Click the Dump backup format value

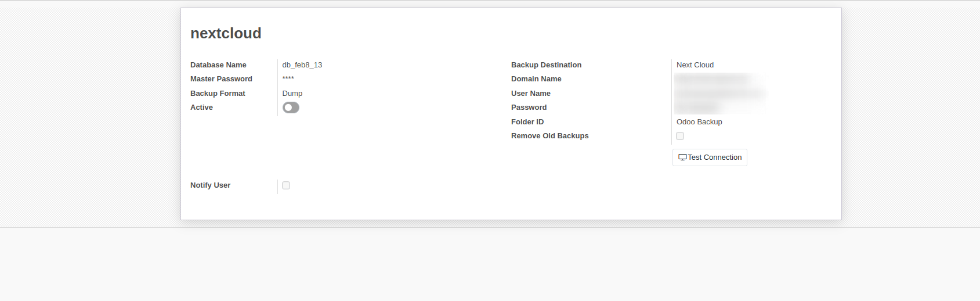click(292, 94)
